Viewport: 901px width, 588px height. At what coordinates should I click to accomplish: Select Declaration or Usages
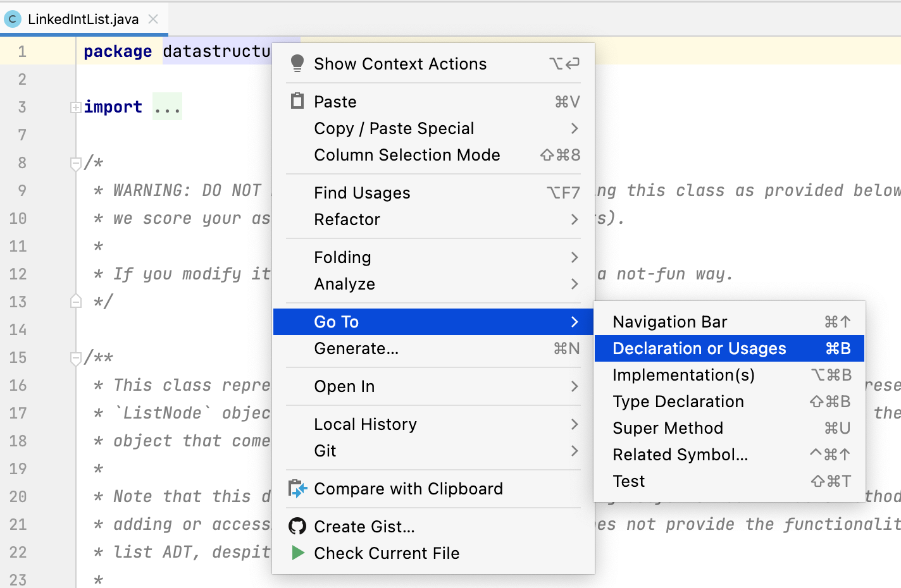699,348
